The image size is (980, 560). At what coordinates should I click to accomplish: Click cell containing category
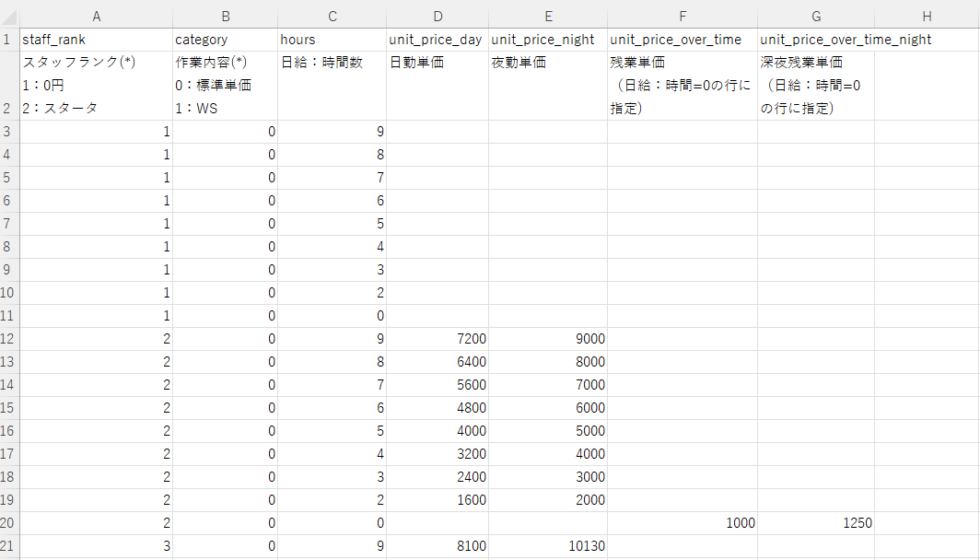(x=225, y=40)
